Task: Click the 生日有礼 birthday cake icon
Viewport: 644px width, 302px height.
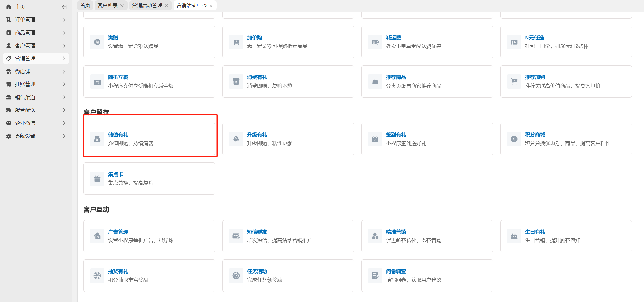Action: point(514,236)
